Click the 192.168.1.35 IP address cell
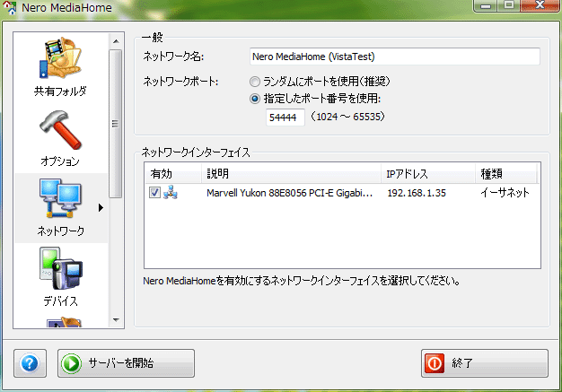Image resolution: width=562 pixels, height=392 pixels. (417, 193)
